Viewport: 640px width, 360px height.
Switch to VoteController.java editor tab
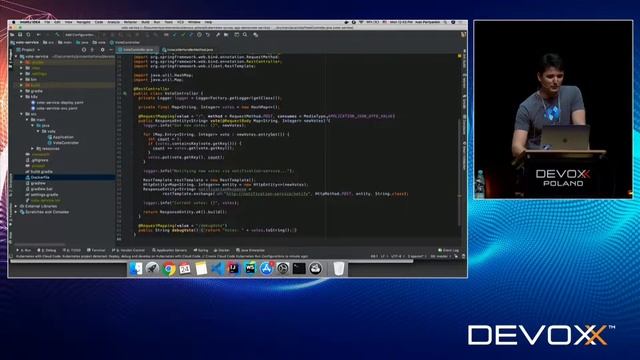tap(138, 50)
